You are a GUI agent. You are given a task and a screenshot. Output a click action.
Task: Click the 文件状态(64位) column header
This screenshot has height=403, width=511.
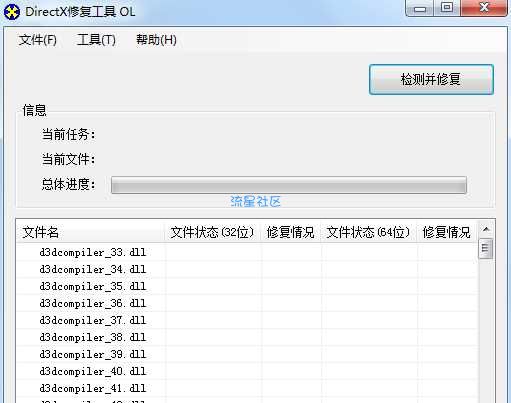pos(368,232)
